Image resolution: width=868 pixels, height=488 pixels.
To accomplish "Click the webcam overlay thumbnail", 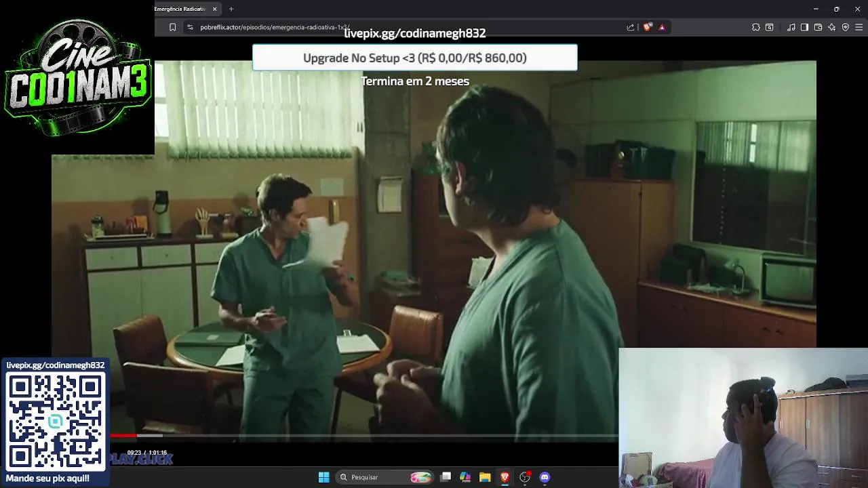I will click(743, 418).
